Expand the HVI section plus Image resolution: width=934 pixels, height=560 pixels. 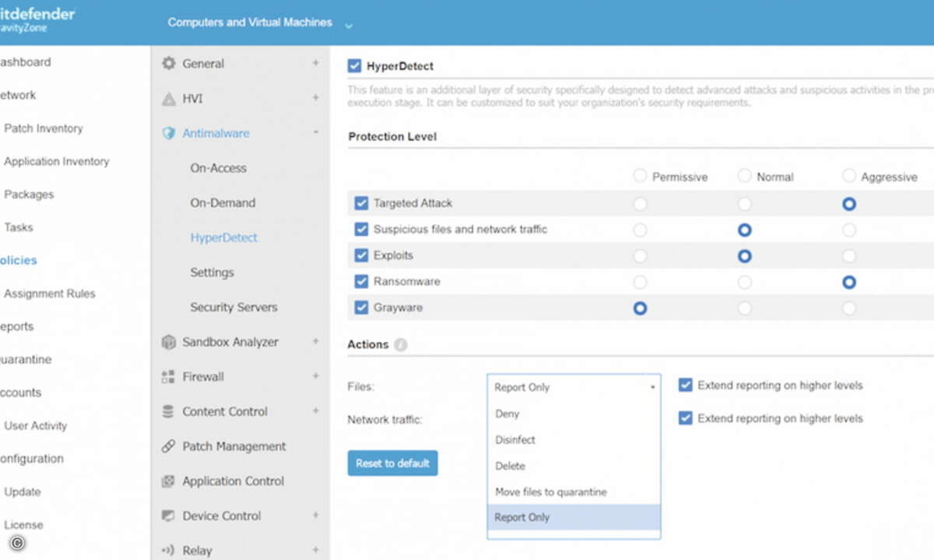point(315,98)
